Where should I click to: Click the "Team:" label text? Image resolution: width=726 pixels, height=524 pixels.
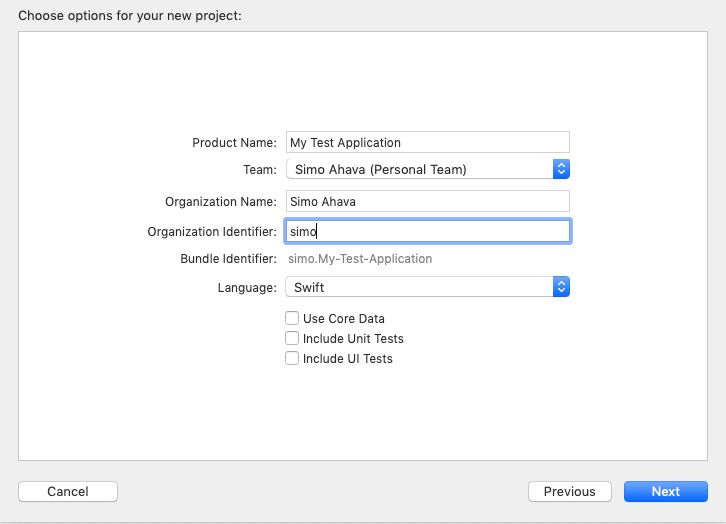260,169
